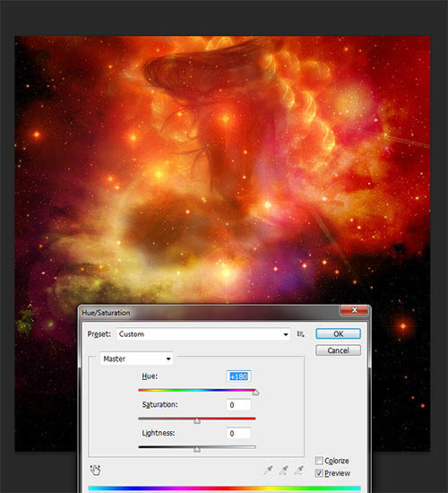This screenshot has height=493, width=448.
Task: Click the Hue slider handle
Action: [x=255, y=393]
